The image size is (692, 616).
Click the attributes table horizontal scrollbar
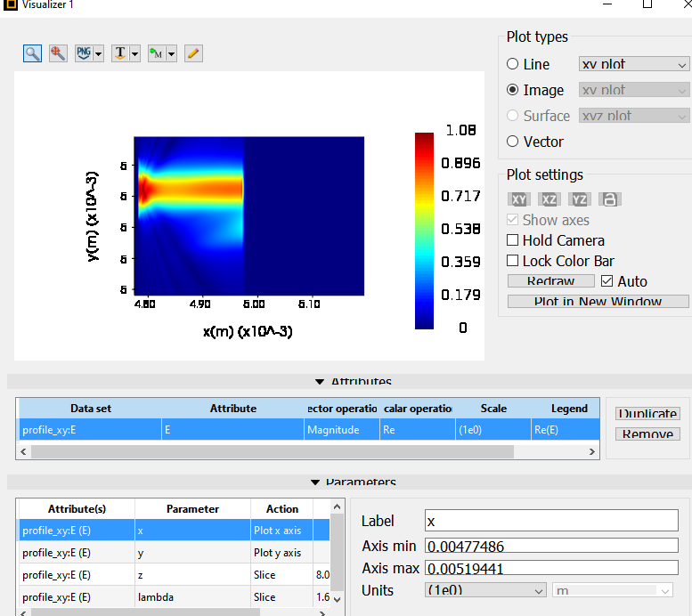pyautogui.click(x=273, y=452)
